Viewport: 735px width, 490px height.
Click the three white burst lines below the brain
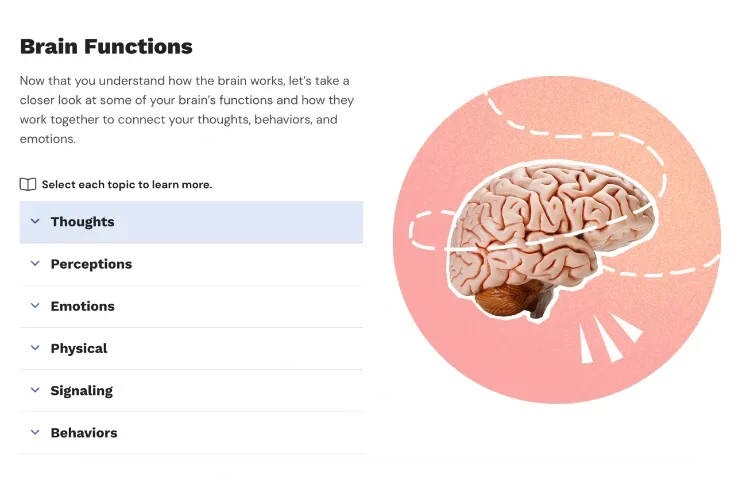pyautogui.click(x=607, y=338)
